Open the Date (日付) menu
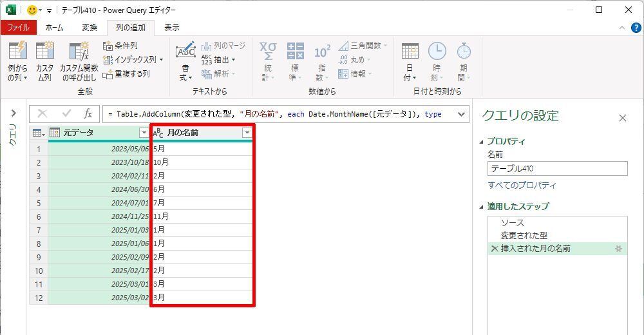Viewport: 644px width, 335px height. pyautogui.click(x=410, y=61)
